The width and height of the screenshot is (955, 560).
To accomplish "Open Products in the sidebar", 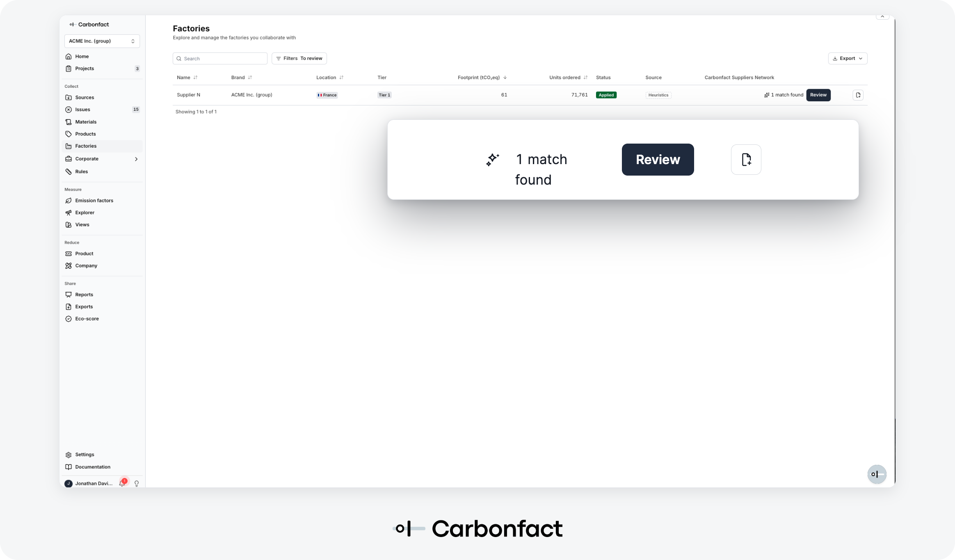I will (x=102, y=134).
